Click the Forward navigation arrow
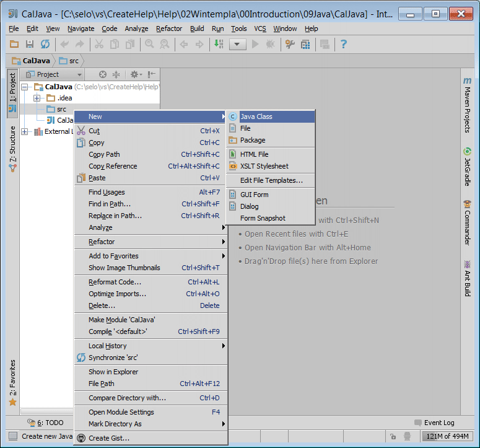 pyautogui.click(x=199, y=45)
